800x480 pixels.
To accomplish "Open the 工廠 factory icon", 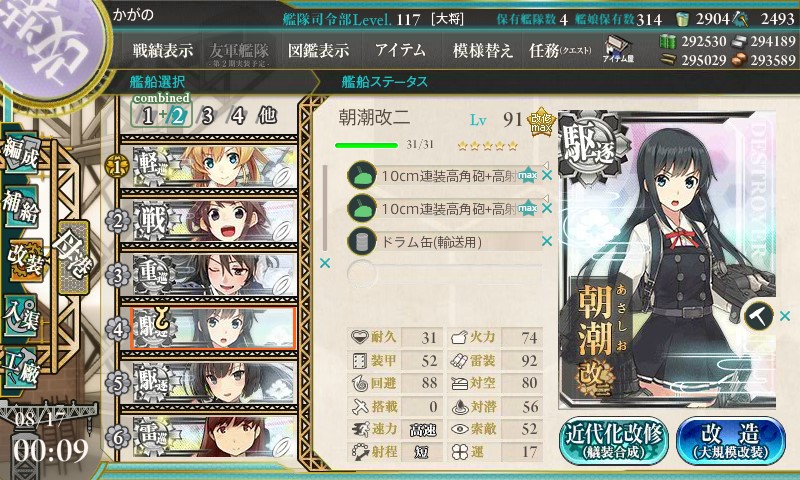I will click(21, 367).
